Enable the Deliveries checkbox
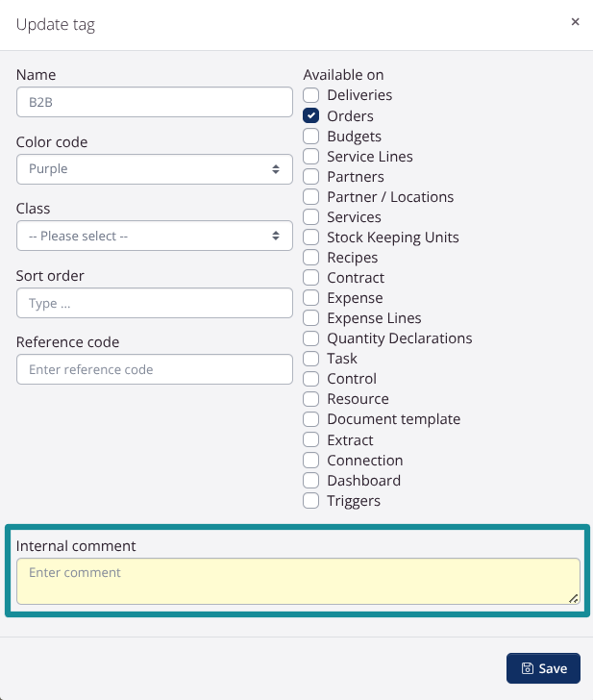Screen dimensions: 593x700 (x=311, y=95)
